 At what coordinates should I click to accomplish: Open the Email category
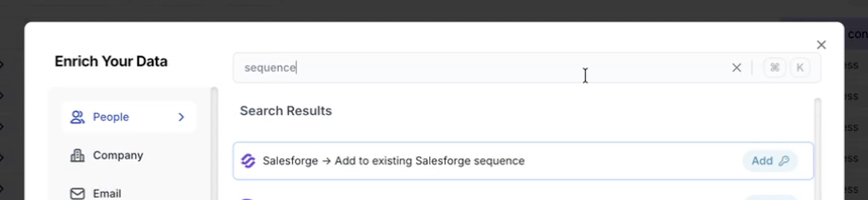click(x=107, y=193)
